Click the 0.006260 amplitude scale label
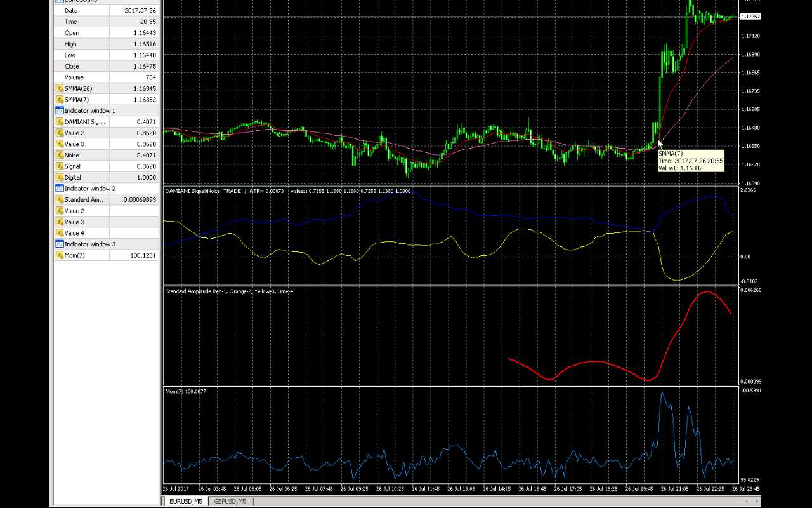The height and width of the screenshot is (508, 812). tap(750, 290)
